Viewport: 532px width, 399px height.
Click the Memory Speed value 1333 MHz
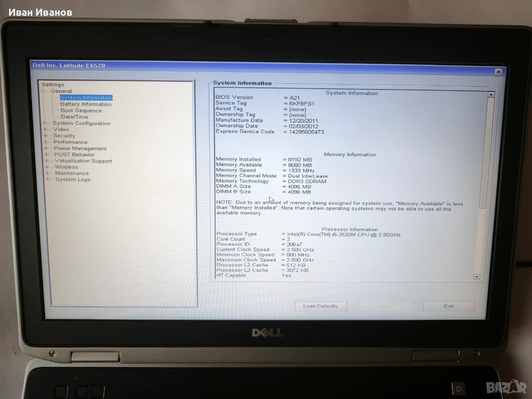coord(301,170)
